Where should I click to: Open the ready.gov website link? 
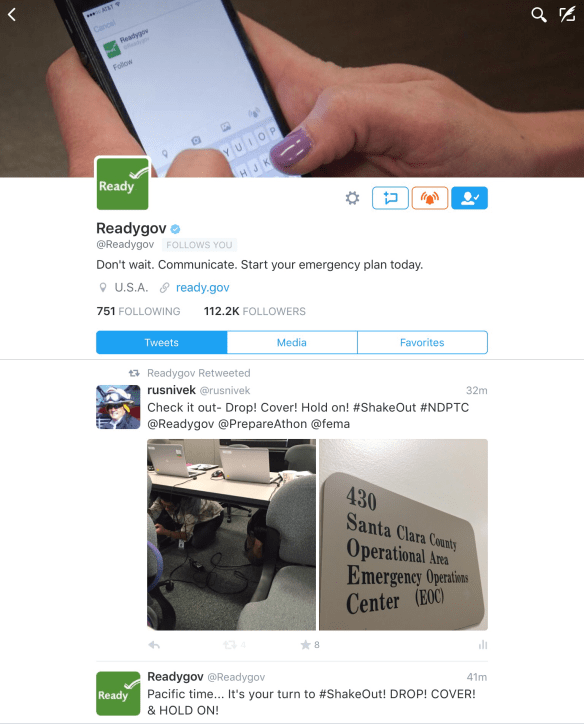pos(202,288)
